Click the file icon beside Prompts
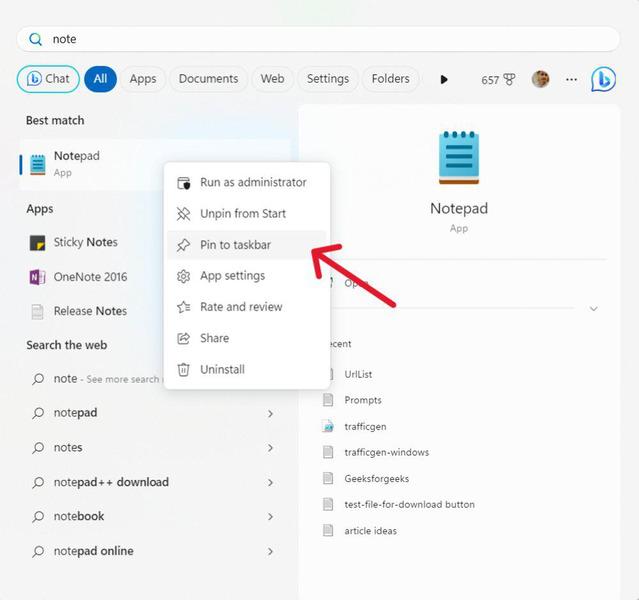The height and width of the screenshot is (600, 639). (328, 400)
